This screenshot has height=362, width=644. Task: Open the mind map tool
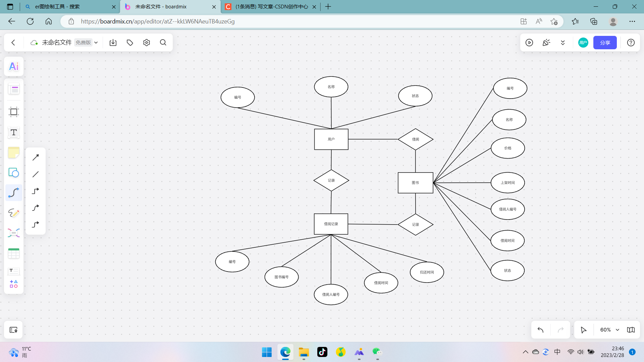coord(14,233)
